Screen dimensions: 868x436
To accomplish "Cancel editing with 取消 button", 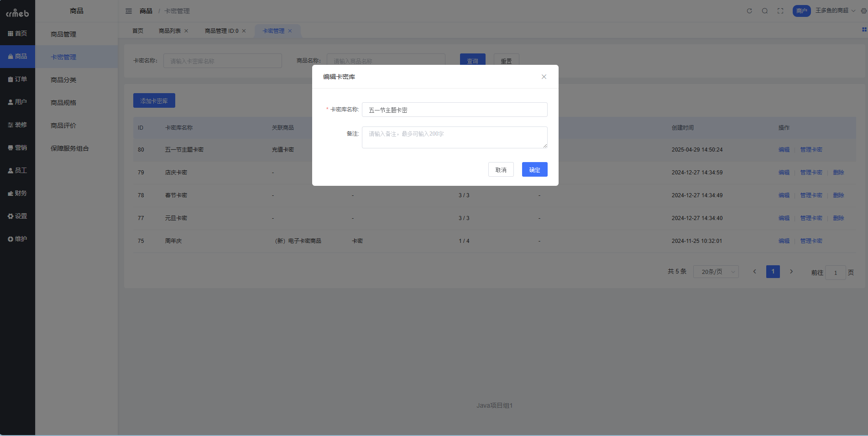I will (501, 169).
